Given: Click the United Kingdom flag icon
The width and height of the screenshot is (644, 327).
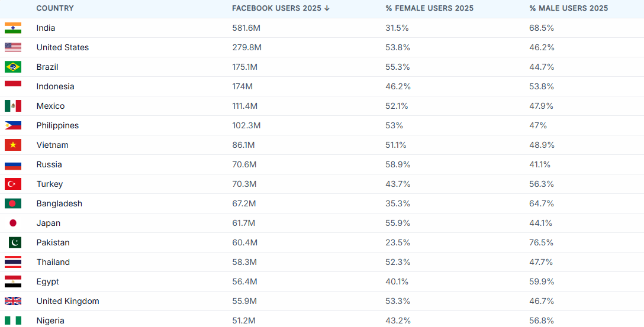Looking at the screenshot, I should pyautogui.click(x=13, y=301).
